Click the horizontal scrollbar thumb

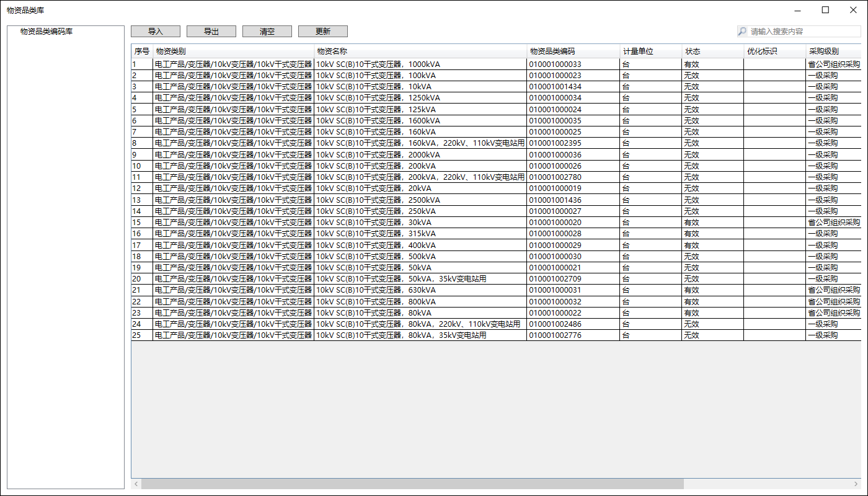(412, 484)
